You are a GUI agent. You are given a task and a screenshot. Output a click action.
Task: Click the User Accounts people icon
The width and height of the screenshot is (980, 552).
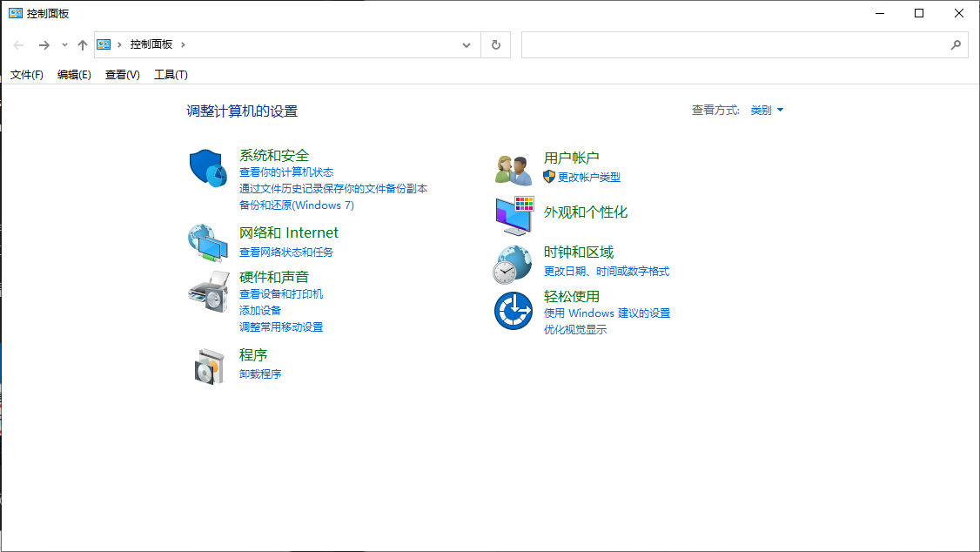coord(513,168)
